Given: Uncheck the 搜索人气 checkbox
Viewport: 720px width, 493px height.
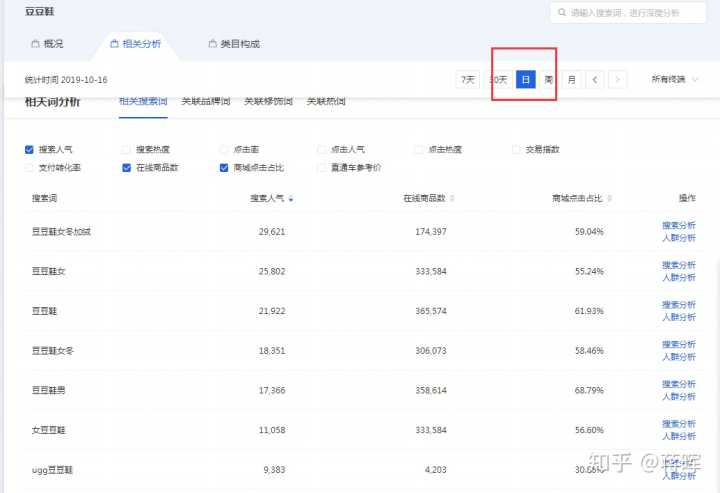Looking at the screenshot, I should coord(29,149).
